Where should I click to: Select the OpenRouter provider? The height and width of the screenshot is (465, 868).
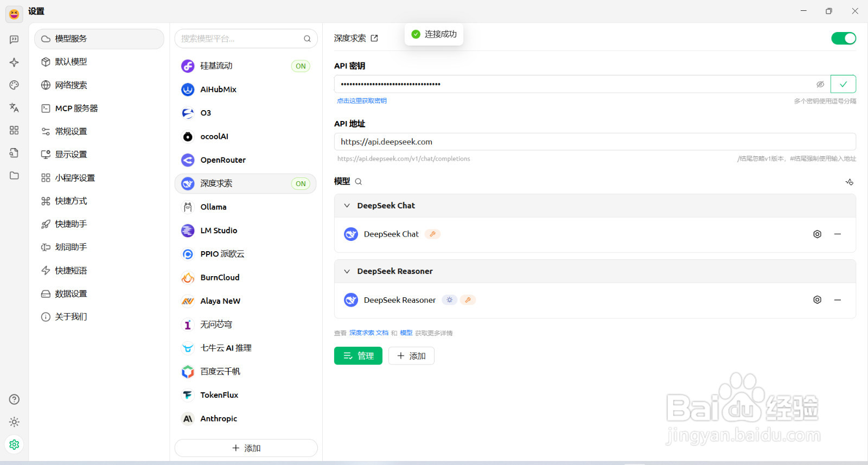246,160
